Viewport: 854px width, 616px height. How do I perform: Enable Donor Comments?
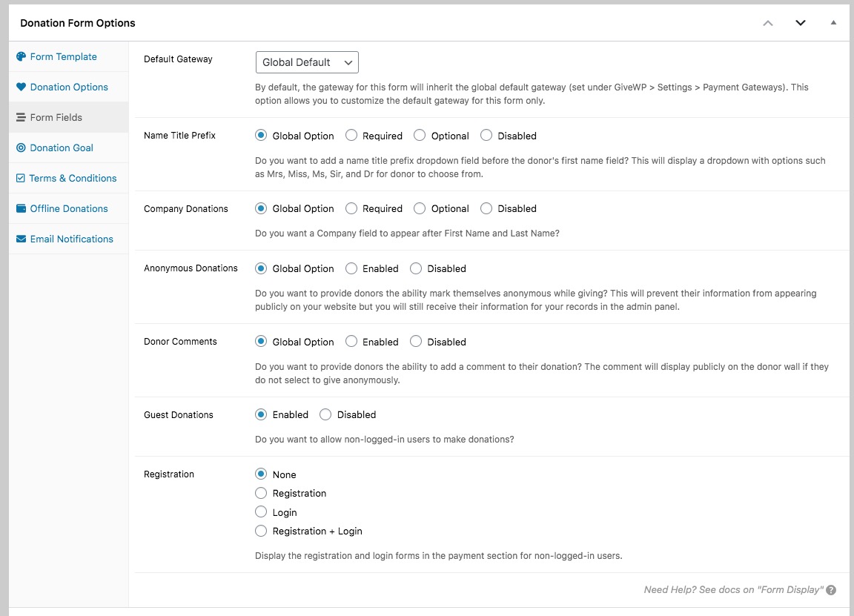pyautogui.click(x=351, y=341)
